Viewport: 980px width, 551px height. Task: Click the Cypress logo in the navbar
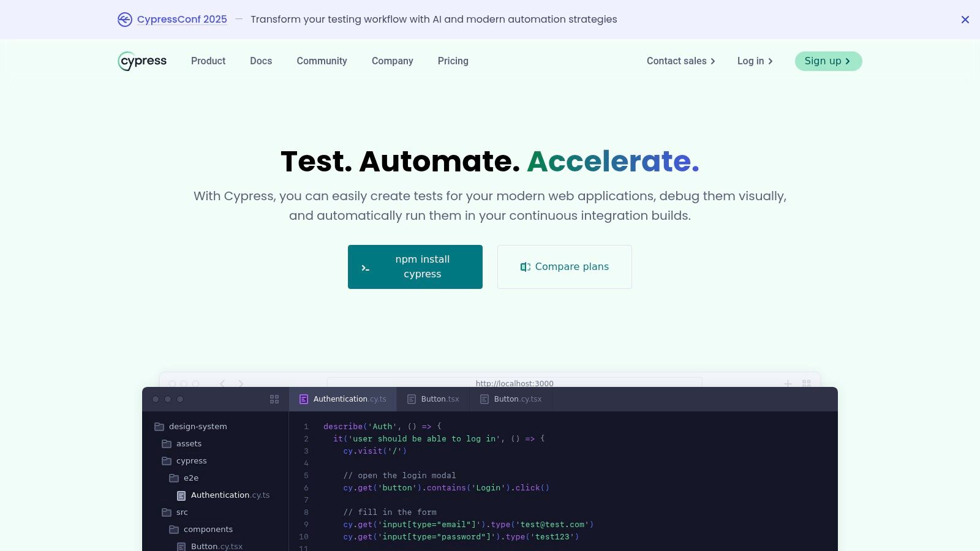click(x=142, y=61)
